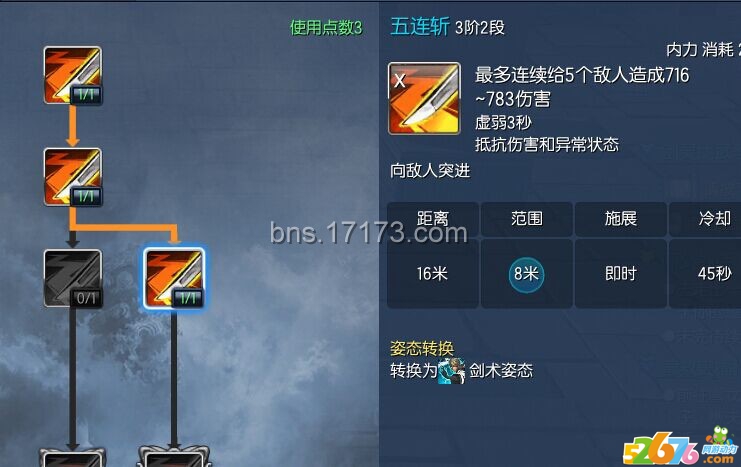Click the 冷却 column header
The width and height of the screenshot is (741, 467).
click(x=706, y=219)
